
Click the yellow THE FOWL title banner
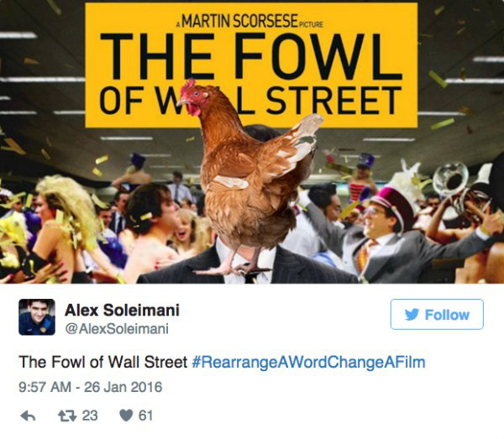click(x=251, y=65)
